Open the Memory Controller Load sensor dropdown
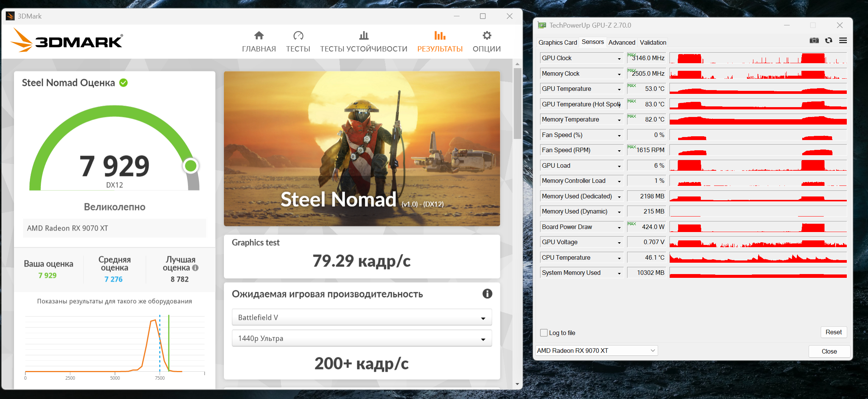Viewport: 868px width, 399px height. (619, 181)
